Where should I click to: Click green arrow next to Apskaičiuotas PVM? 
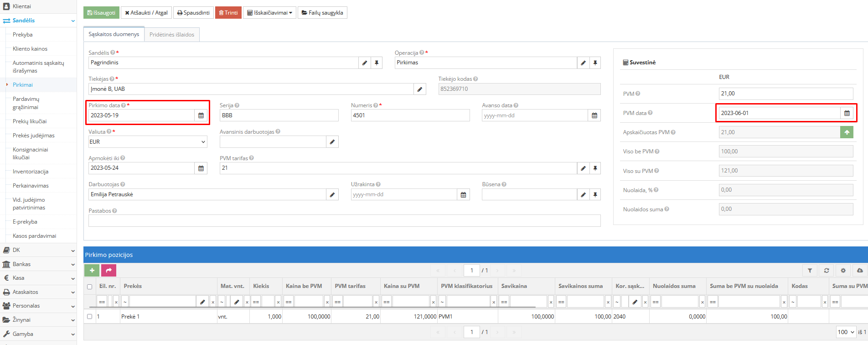(847, 132)
